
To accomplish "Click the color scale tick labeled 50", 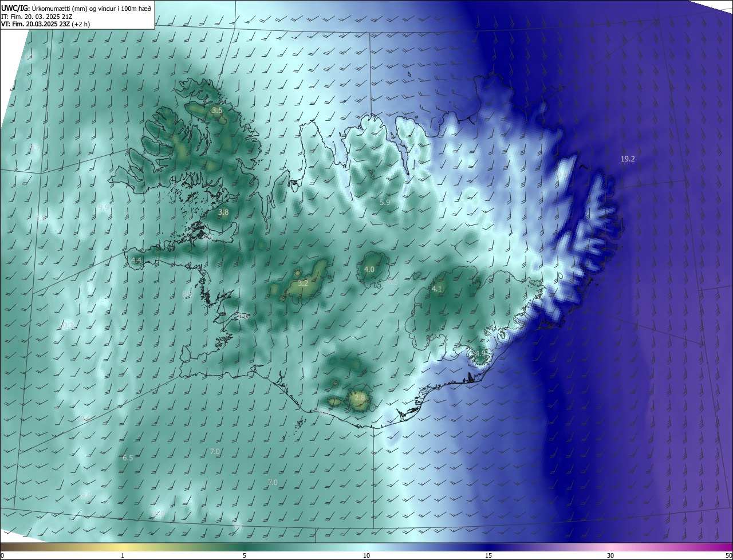I will click(x=728, y=555).
